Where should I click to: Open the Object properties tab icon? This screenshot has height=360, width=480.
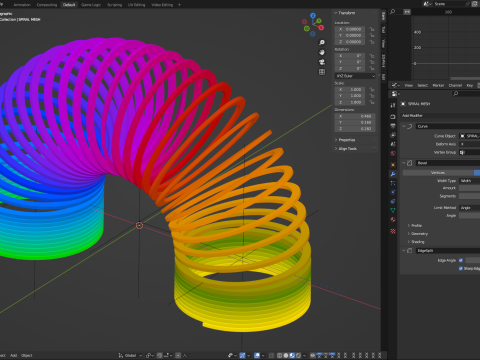393,165
